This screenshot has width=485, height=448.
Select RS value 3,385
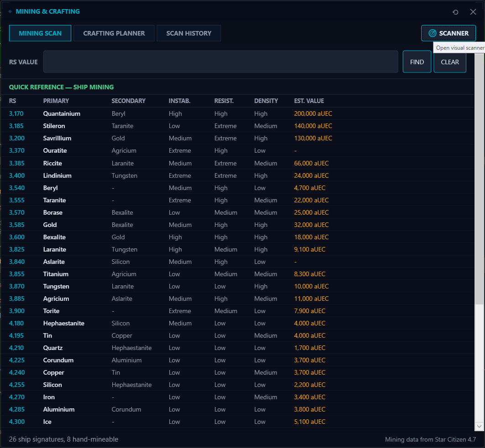click(17, 163)
